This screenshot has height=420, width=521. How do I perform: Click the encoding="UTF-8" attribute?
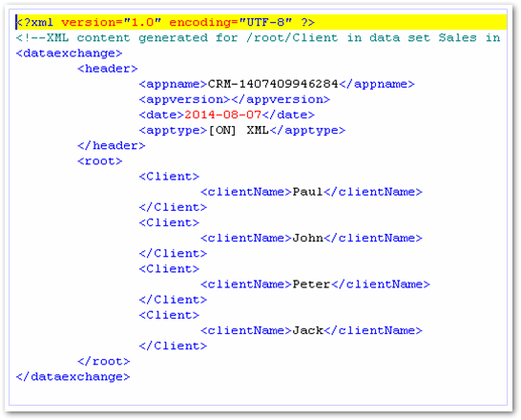click(231, 22)
